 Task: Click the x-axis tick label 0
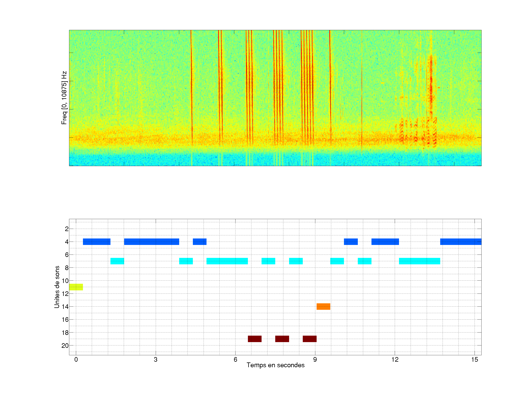point(76,359)
